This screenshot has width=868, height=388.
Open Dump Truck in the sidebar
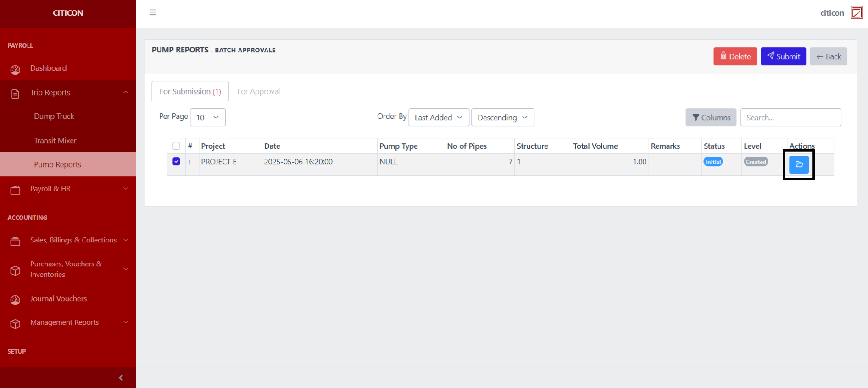pyautogui.click(x=54, y=117)
